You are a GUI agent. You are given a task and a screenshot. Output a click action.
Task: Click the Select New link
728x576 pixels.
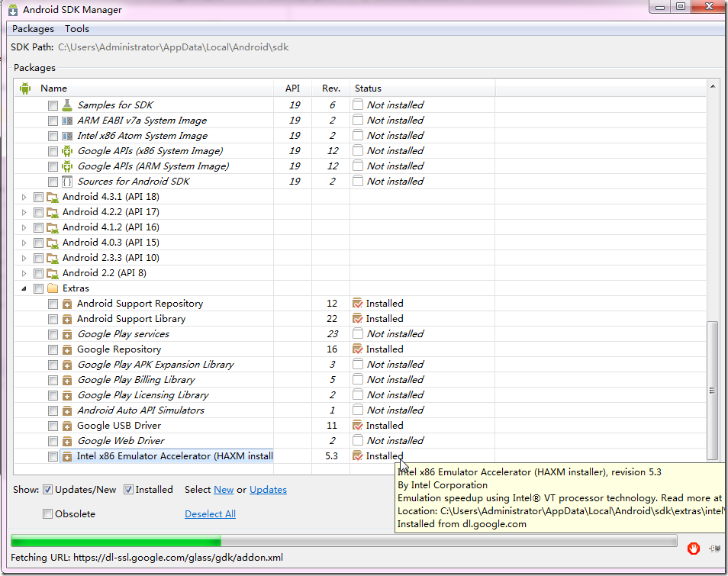(x=224, y=490)
